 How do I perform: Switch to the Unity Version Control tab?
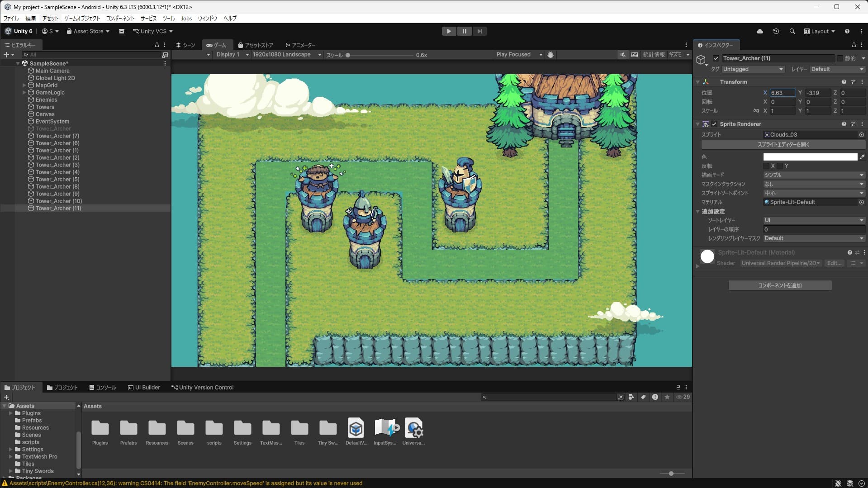pyautogui.click(x=203, y=388)
